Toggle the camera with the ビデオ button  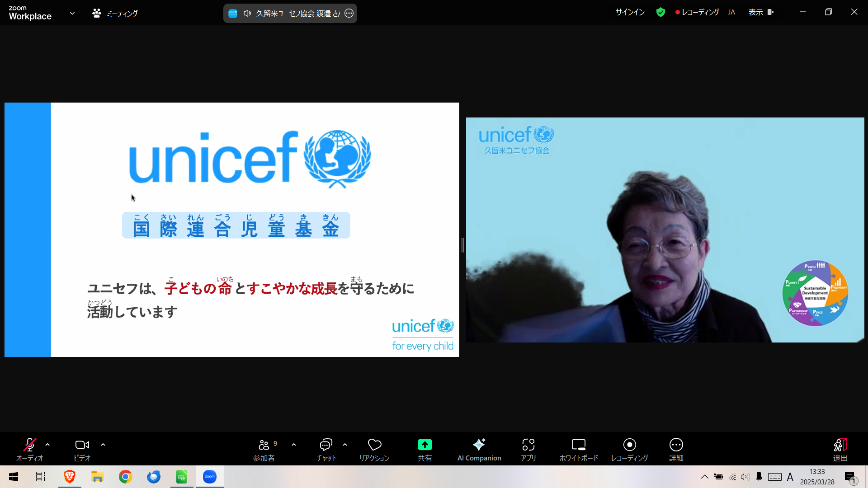82,450
